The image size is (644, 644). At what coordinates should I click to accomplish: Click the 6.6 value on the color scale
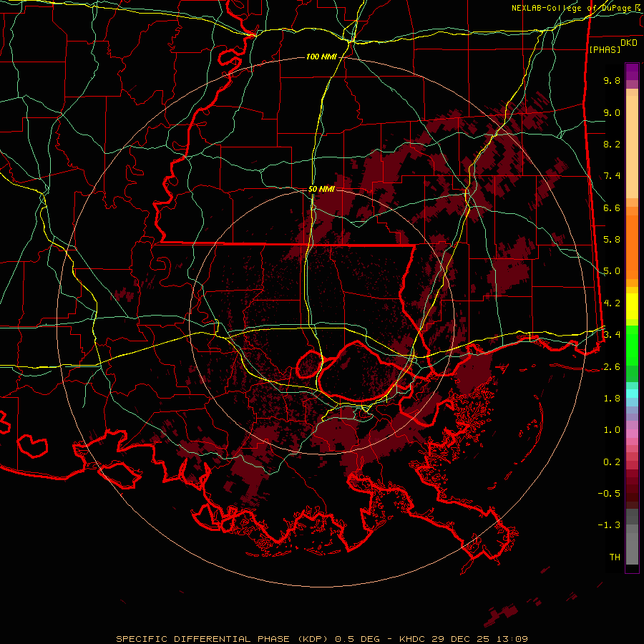(x=612, y=208)
